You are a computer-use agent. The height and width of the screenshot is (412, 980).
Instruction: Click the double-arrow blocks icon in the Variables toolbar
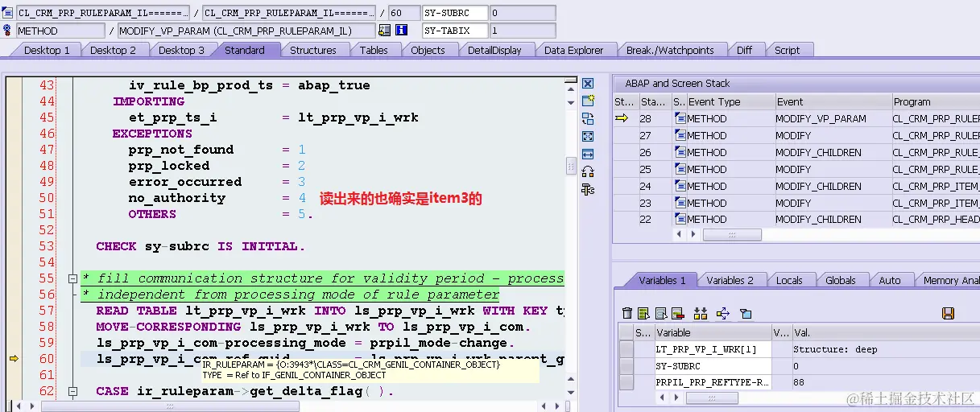click(701, 313)
